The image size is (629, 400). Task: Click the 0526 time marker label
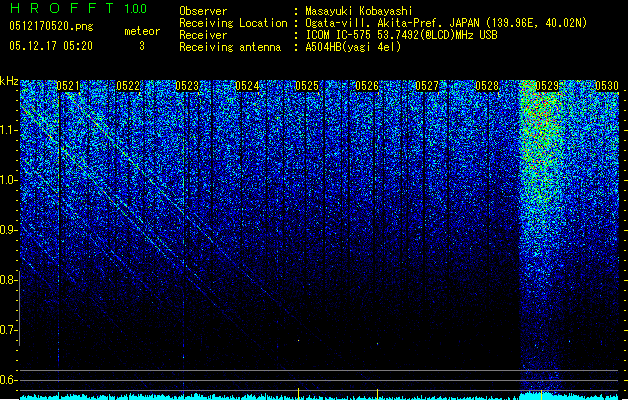click(x=367, y=86)
